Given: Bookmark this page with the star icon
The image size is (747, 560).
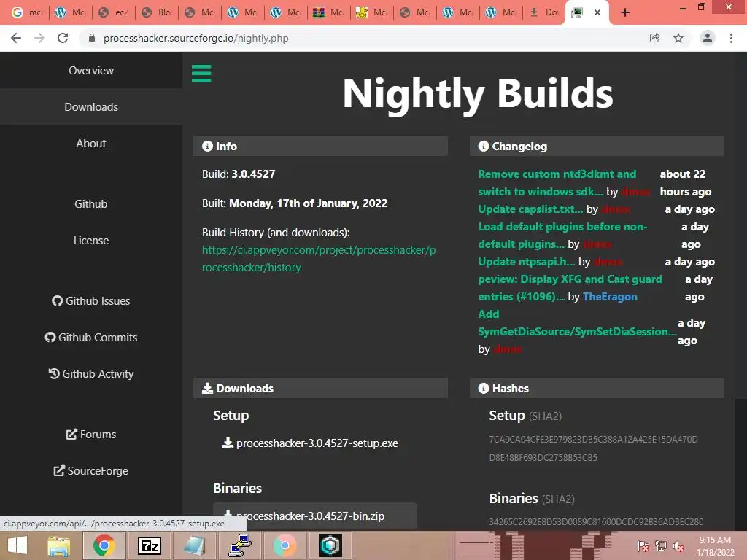Looking at the screenshot, I should click(678, 38).
